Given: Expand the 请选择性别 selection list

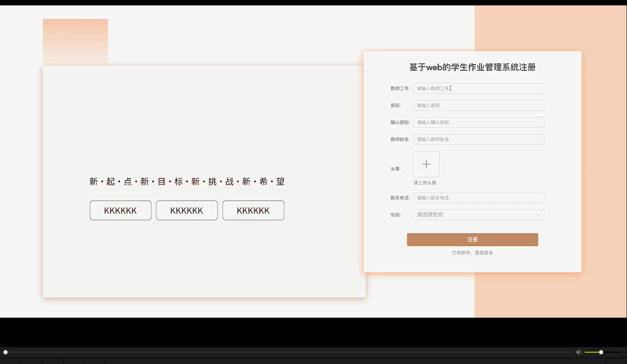Looking at the screenshot, I should 479,215.
